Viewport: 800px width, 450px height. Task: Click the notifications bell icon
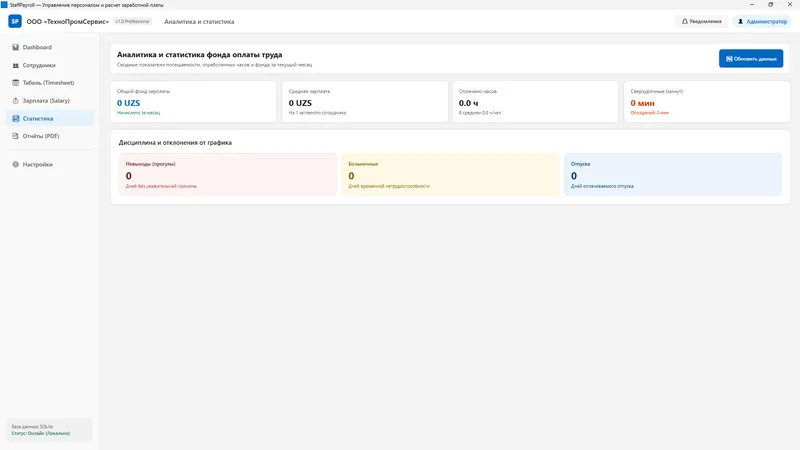click(x=685, y=21)
